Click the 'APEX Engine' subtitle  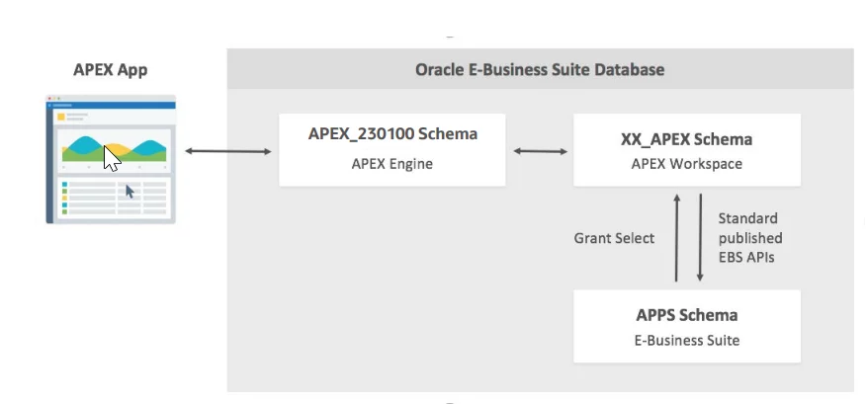point(391,164)
